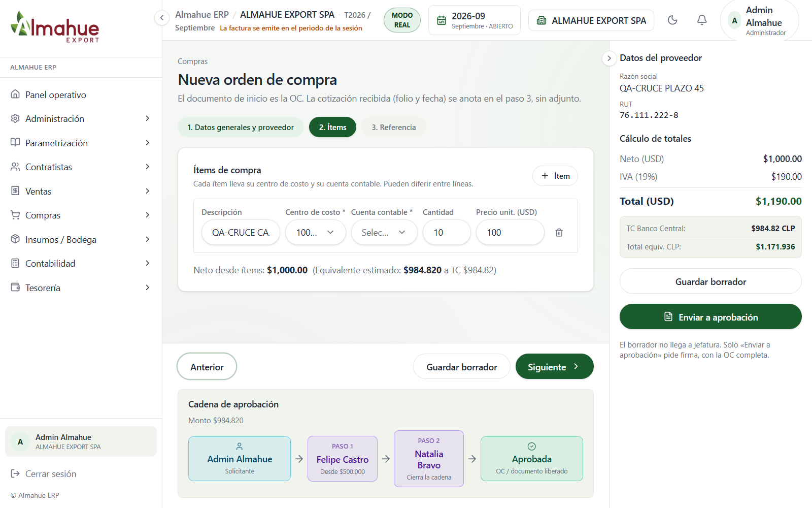Click Enviar a aprobación
The image size is (812, 508).
point(710,317)
